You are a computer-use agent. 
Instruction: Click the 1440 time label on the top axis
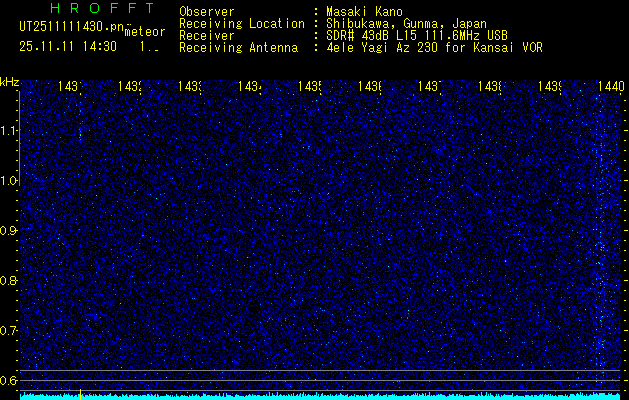tap(611, 86)
